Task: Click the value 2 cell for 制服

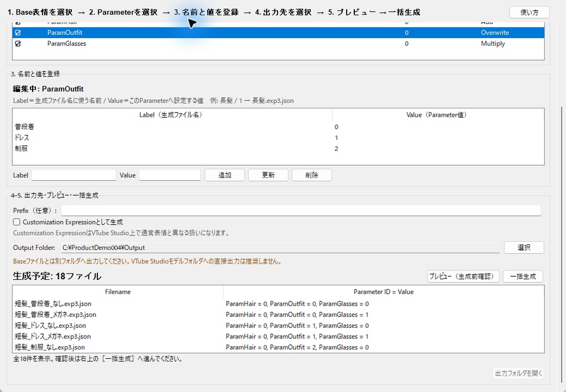Action: pos(337,149)
